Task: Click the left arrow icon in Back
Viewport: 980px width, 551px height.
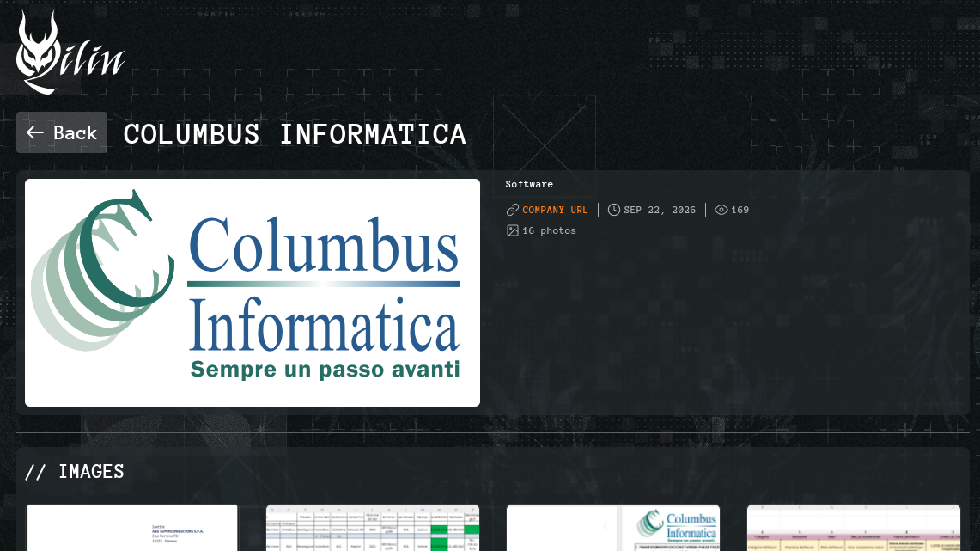Action: click(35, 132)
